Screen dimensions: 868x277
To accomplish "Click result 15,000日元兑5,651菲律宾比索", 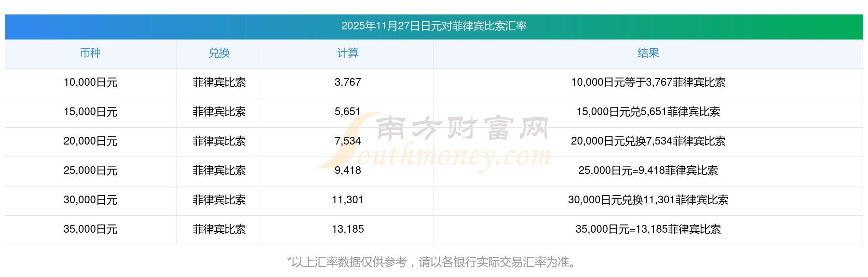I will 648,112.
